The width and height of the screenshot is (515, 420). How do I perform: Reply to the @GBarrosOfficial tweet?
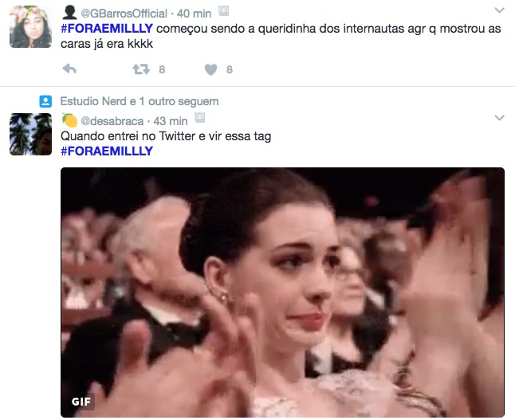(x=69, y=69)
